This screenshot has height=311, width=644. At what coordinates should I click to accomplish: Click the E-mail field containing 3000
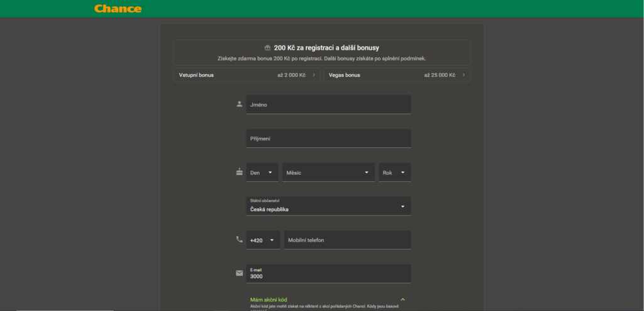point(328,274)
